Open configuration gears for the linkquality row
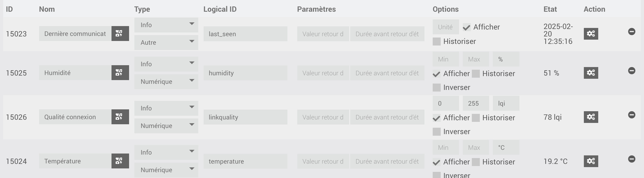644x178 pixels. [x=591, y=117]
